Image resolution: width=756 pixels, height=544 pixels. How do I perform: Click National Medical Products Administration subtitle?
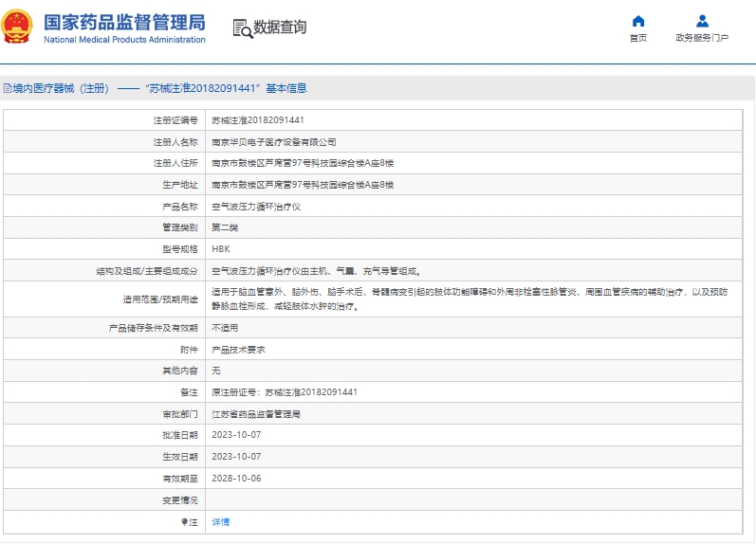[124, 40]
